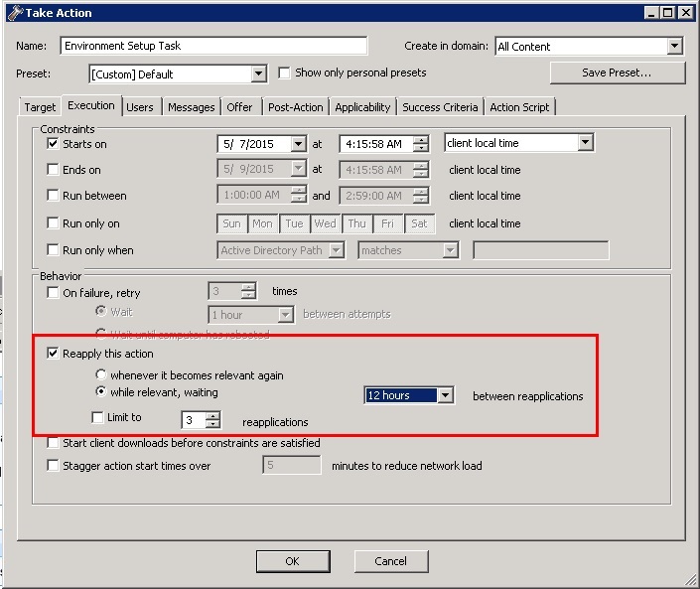Viewport: 700px width, 589px height.
Task: Check Start client downloads before constraints
Action: (53, 443)
